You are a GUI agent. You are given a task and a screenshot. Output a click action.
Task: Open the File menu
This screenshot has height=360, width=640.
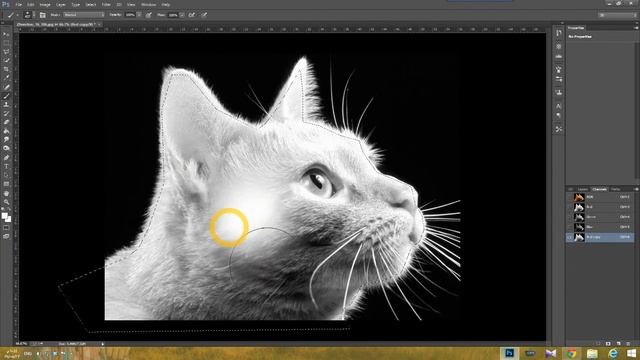coord(18,4)
